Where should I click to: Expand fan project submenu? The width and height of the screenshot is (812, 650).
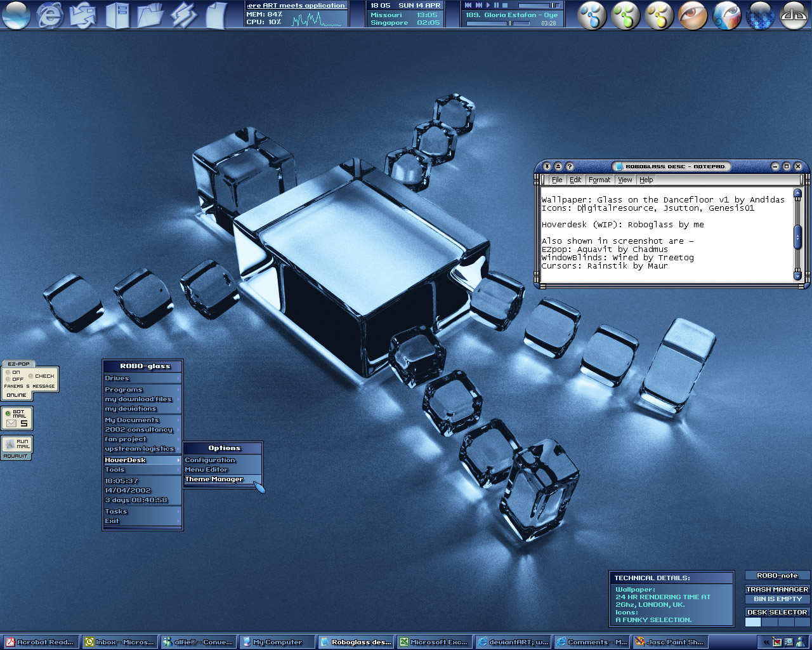coord(142,439)
